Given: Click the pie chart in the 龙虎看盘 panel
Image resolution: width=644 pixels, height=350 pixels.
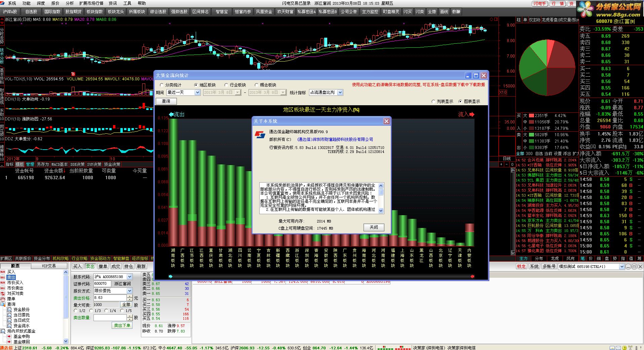Looking at the screenshot, I should pyautogui.click(x=547, y=67).
